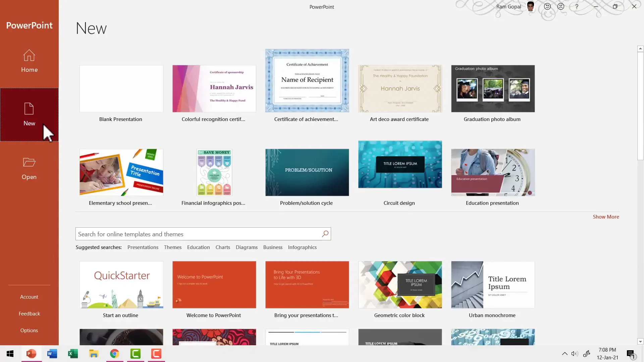Search suggested category Education
This screenshot has width=644, height=362.
tap(199, 247)
